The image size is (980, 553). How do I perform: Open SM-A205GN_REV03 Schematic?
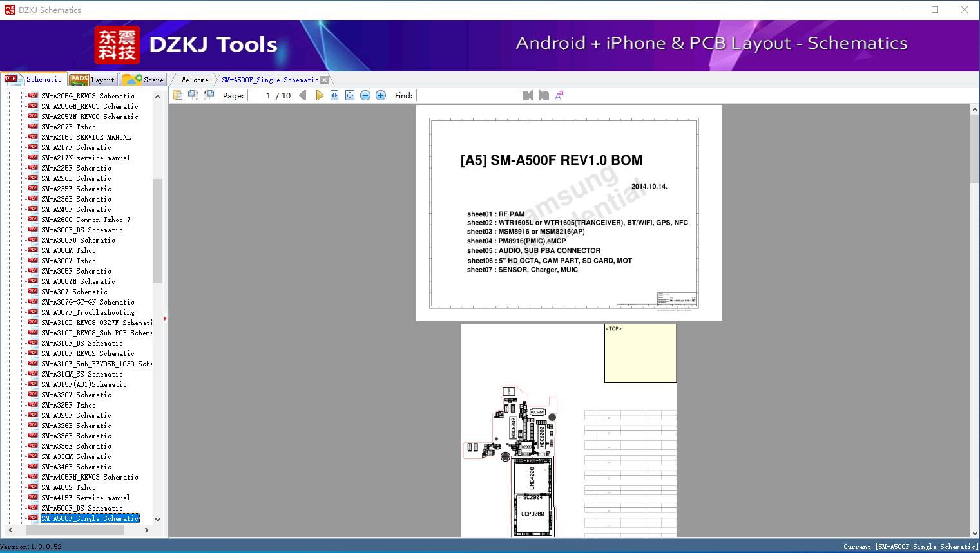[90, 106]
